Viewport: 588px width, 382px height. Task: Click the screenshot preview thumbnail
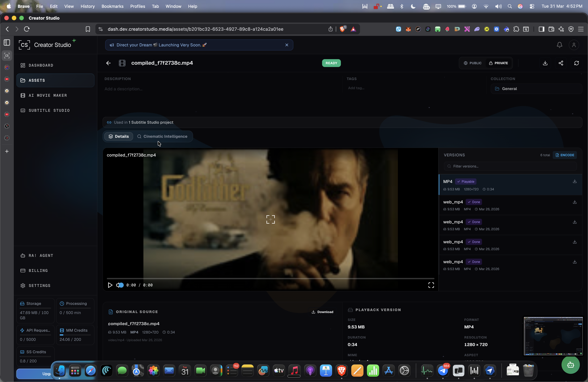pyautogui.click(x=553, y=336)
